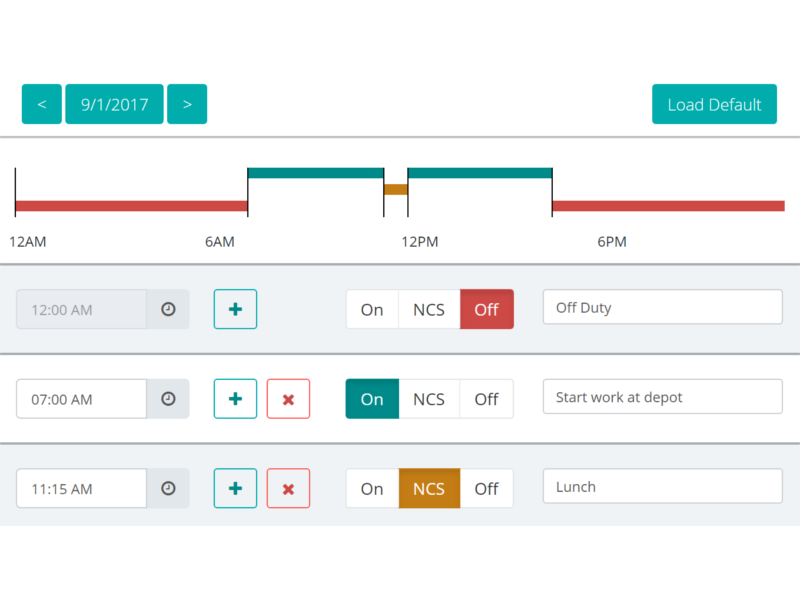Open the time picker for the 12:00 AM row

(168, 309)
